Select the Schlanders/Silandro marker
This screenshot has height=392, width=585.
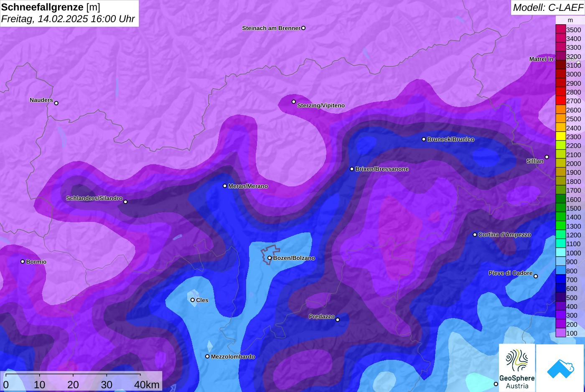pos(125,202)
